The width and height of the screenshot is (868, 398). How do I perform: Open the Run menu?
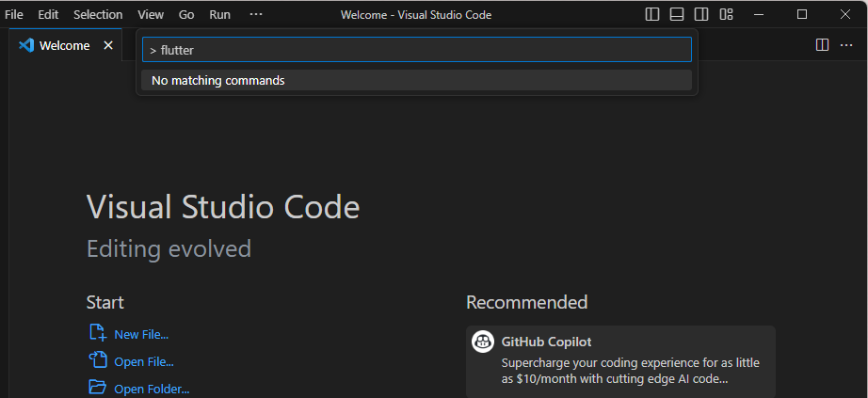click(219, 15)
